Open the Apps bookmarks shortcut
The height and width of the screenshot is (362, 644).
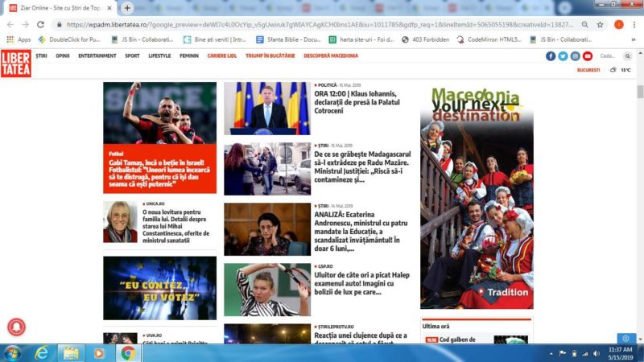click(19, 39)
